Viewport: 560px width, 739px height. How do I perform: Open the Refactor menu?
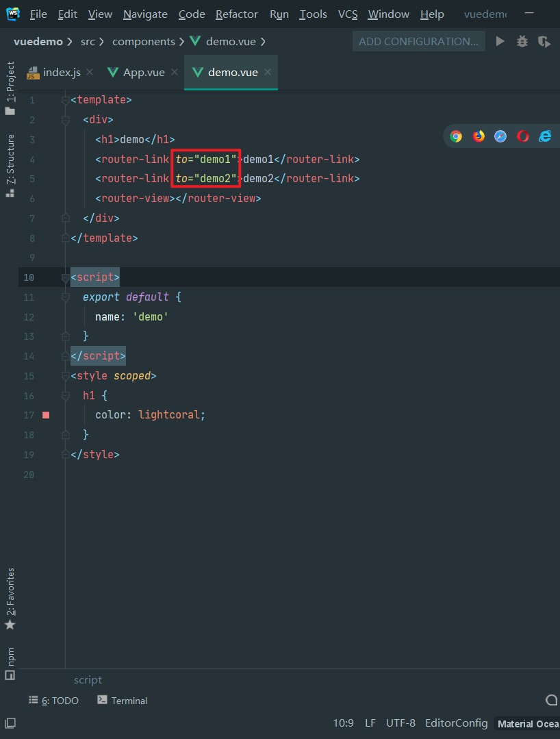pos(236,14)
